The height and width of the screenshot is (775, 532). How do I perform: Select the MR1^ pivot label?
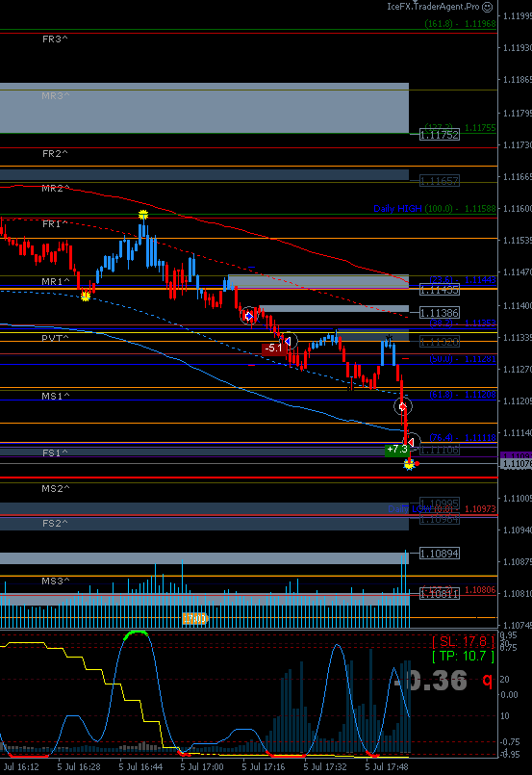pos(56,281)
